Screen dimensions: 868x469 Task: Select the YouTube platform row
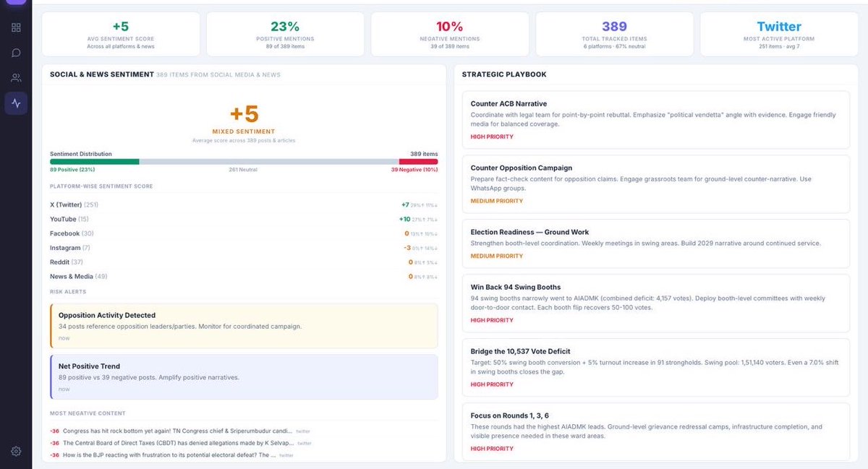tap(244, 219)
